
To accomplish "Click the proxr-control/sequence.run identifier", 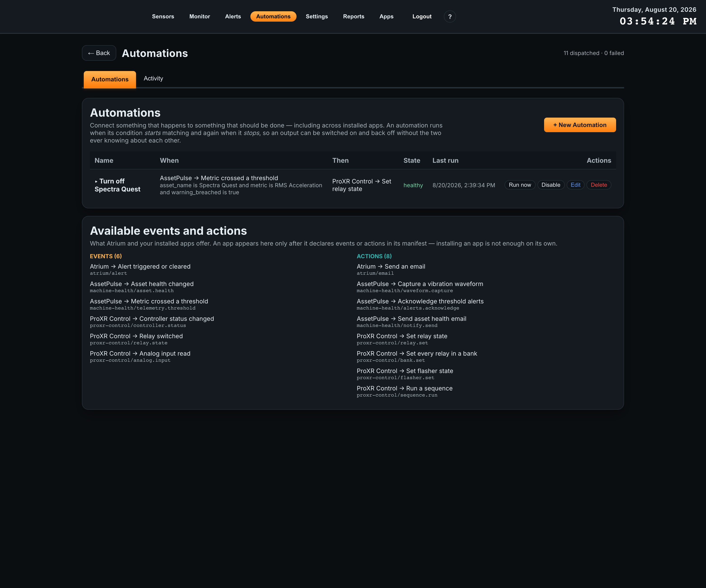I will [397, 395].
